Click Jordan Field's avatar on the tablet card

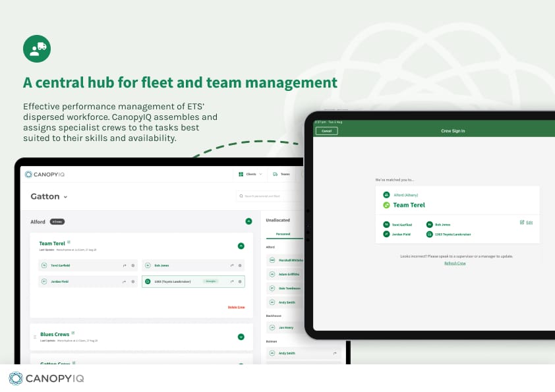[386, 234]
